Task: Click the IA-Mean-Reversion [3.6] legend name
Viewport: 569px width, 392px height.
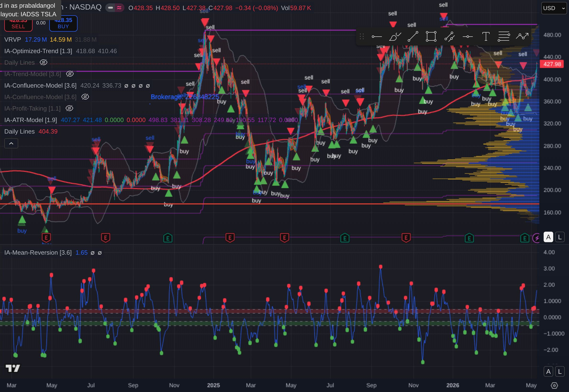Action: click(38, 252)
